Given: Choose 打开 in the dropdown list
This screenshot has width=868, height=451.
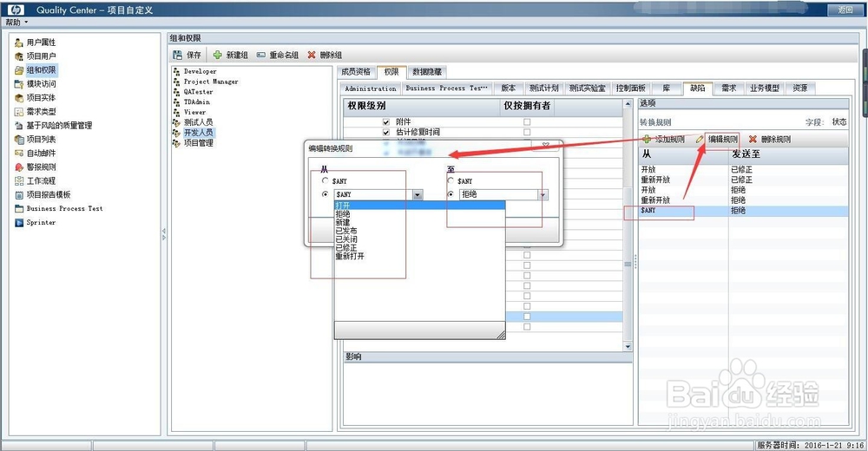Looking at the screenshot, I should click(x=419, y=206).
